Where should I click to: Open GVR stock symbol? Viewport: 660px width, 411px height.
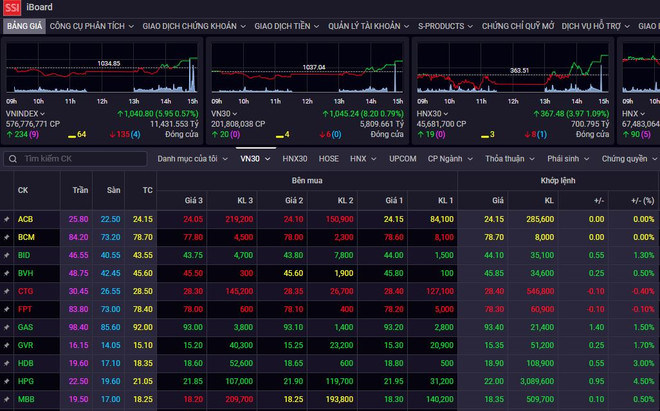coord(25,345)
